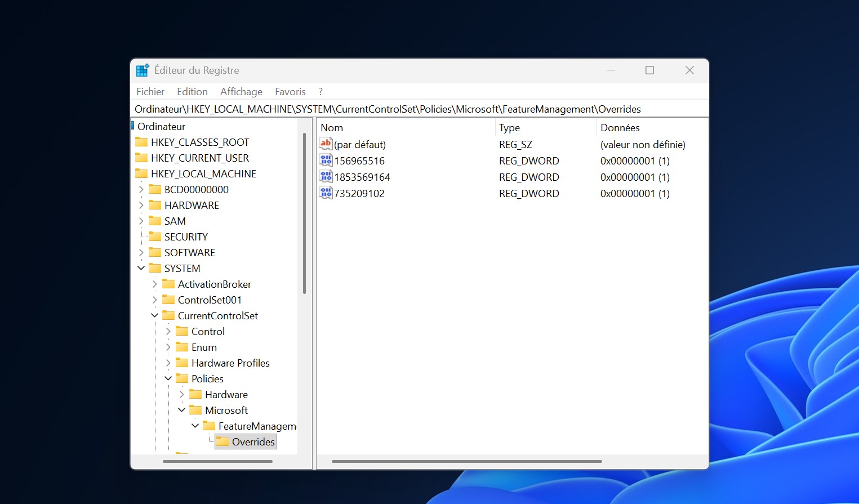Collapse the SYSTEM key node

point(141,269)
